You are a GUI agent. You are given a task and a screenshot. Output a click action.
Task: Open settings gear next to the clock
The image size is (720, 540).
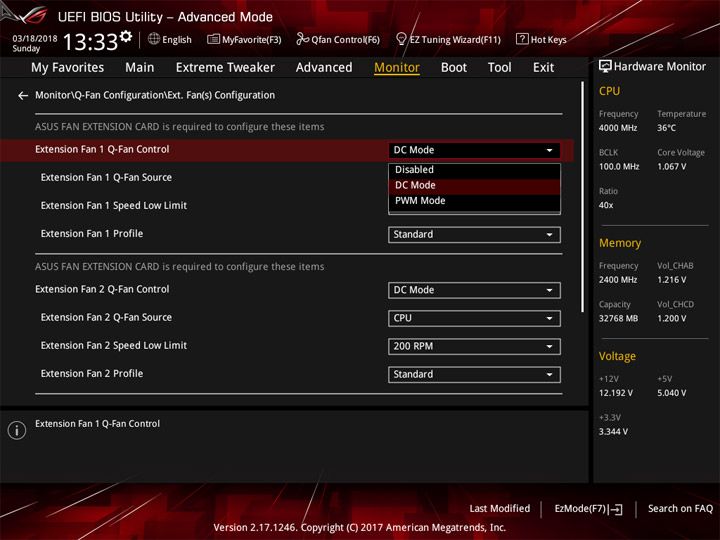[x=126, y=36]
